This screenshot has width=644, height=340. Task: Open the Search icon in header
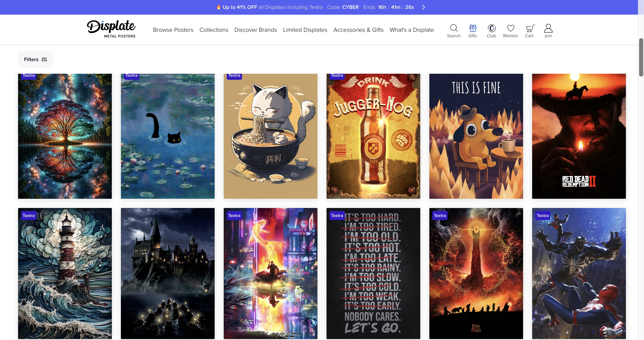pyautogui.click(x=453, y=31)
